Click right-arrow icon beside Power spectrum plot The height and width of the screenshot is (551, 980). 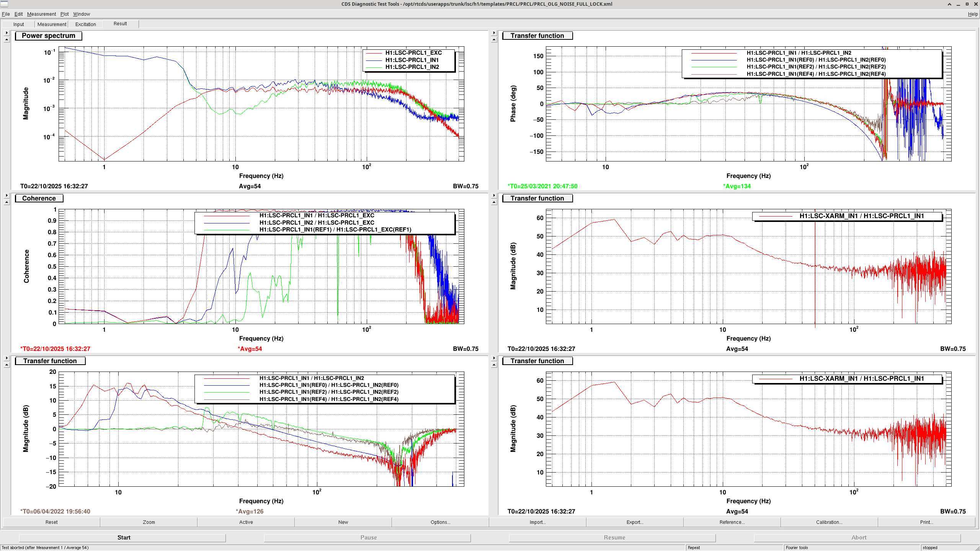tap(7, 33)
